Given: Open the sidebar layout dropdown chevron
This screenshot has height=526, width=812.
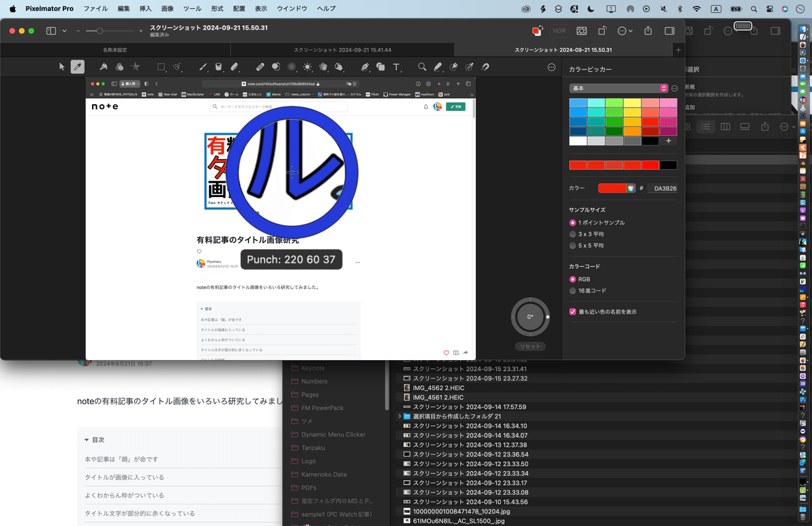Looking at the screenshot, I should click(x=64, y=30).
